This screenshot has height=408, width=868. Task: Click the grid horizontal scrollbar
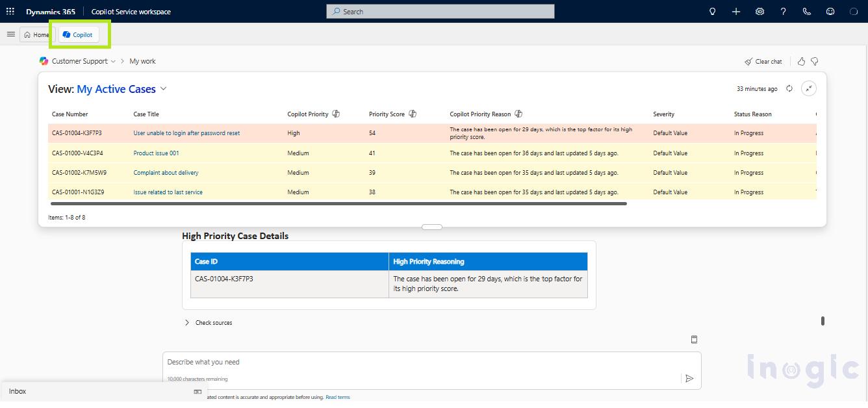tap(338, 204)
